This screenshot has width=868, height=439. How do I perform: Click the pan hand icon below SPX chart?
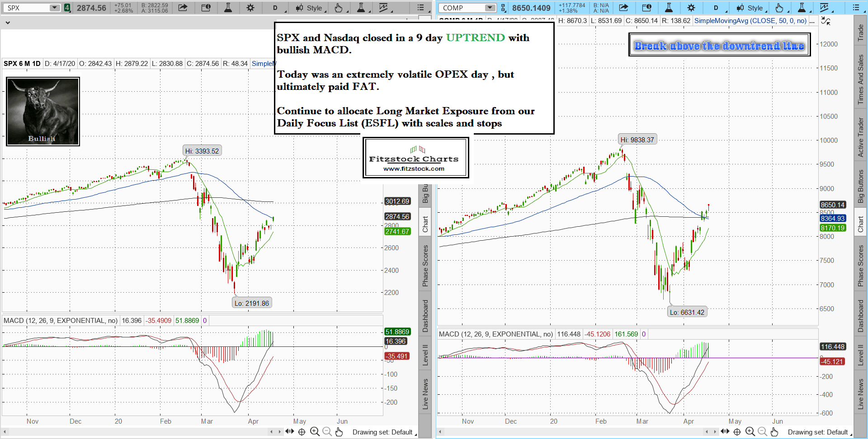[x=339, y=432]
